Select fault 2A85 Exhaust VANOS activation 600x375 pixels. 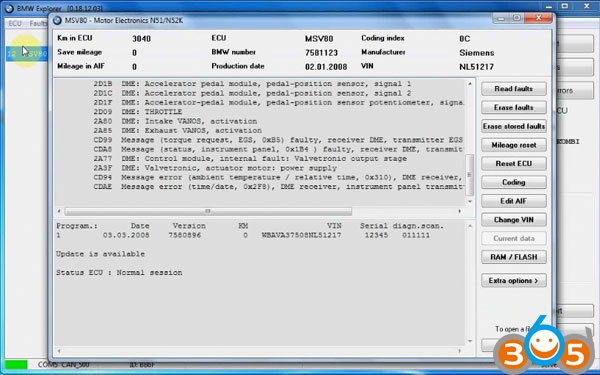coord(178,131)
